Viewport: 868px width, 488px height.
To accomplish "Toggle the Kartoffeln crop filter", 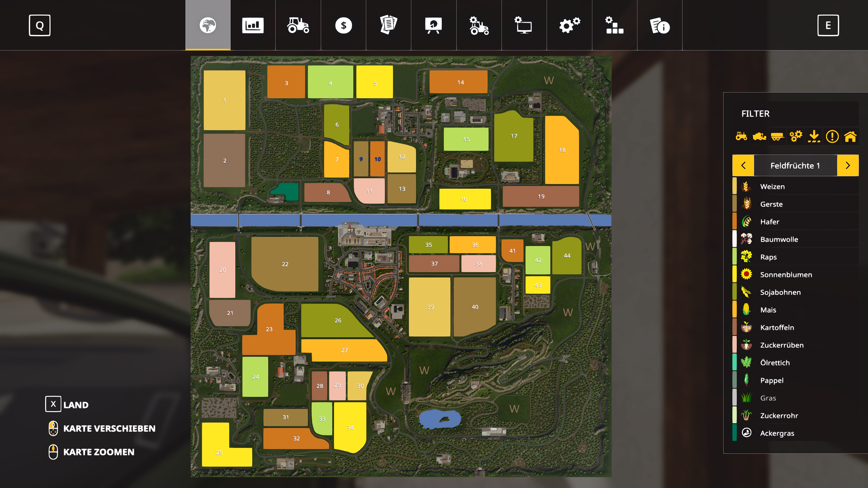I will coord(795,327).
